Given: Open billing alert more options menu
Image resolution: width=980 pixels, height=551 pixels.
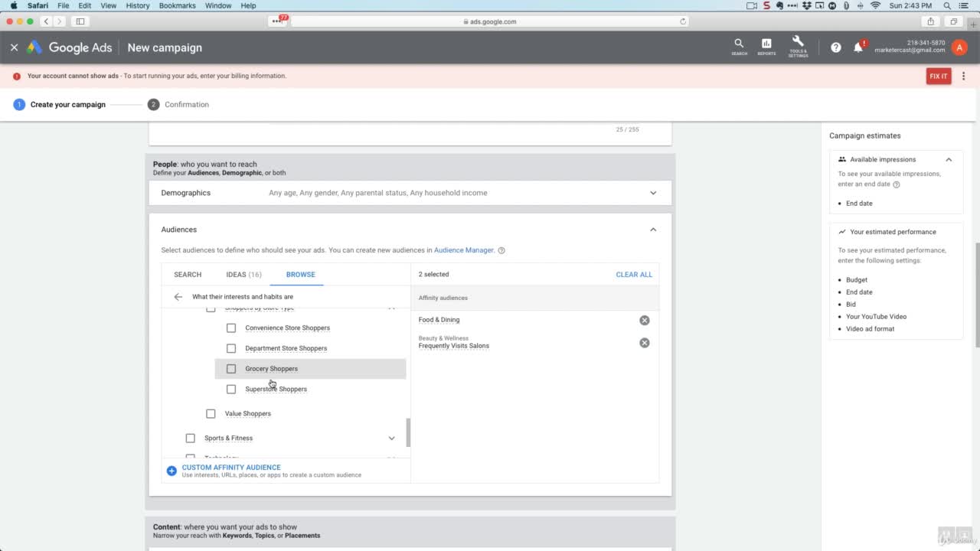Looking at the screenshot, I should pyautogui.click(x=964, y=76).
